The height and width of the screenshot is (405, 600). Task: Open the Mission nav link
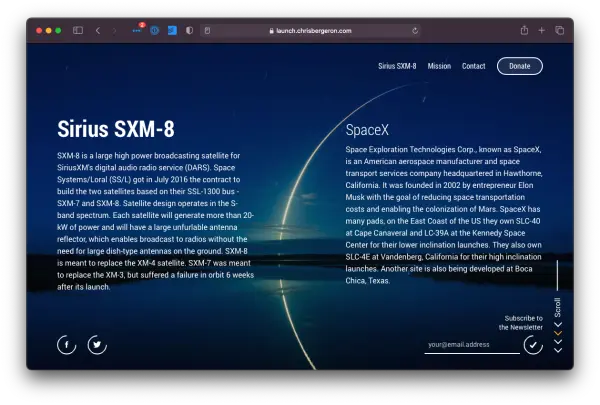coord(439,66)
